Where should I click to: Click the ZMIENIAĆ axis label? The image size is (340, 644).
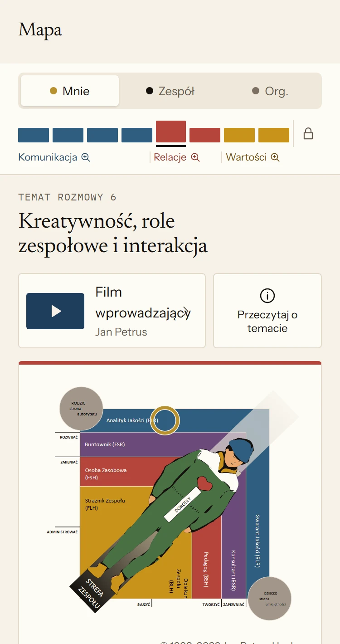69,462
